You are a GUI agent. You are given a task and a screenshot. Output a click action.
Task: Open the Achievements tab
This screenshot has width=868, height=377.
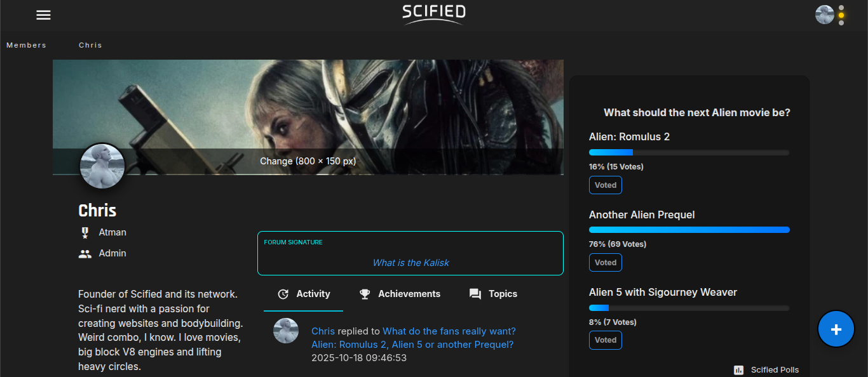[400, 294]
